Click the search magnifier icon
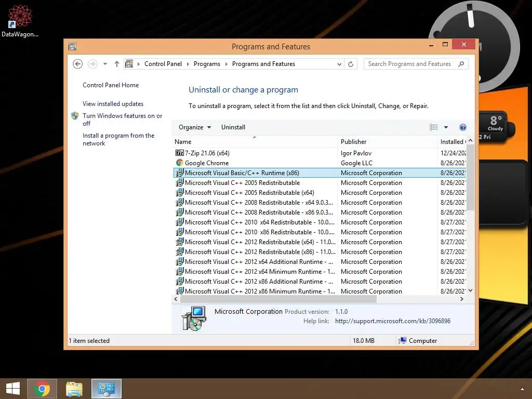This screenshot has height=399, width=532. (461, 64)
